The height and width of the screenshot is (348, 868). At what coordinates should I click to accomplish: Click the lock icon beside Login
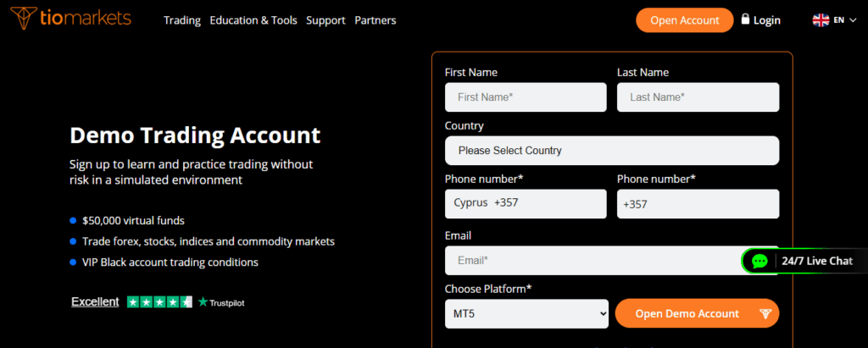click(745, 19)
